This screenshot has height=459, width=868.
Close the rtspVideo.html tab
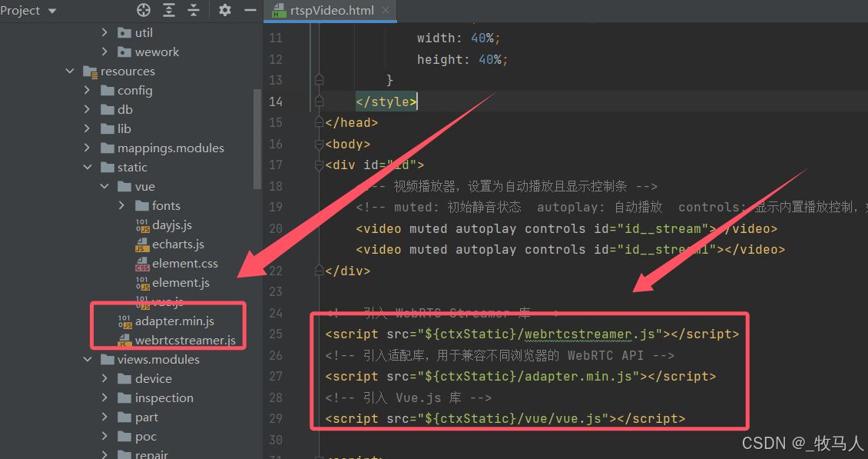pyautogui.click(x=386, y=11)
